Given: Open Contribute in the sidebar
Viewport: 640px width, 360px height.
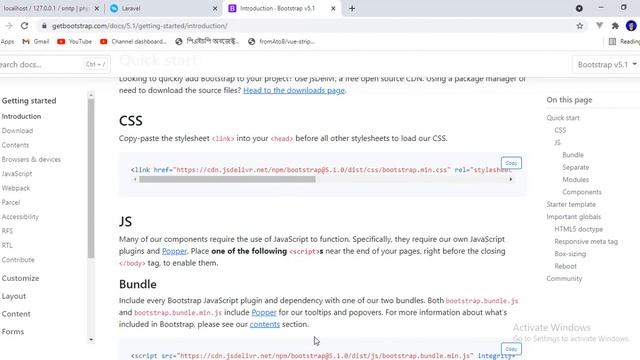Looking at the screenshot, I should click(18, 260).
